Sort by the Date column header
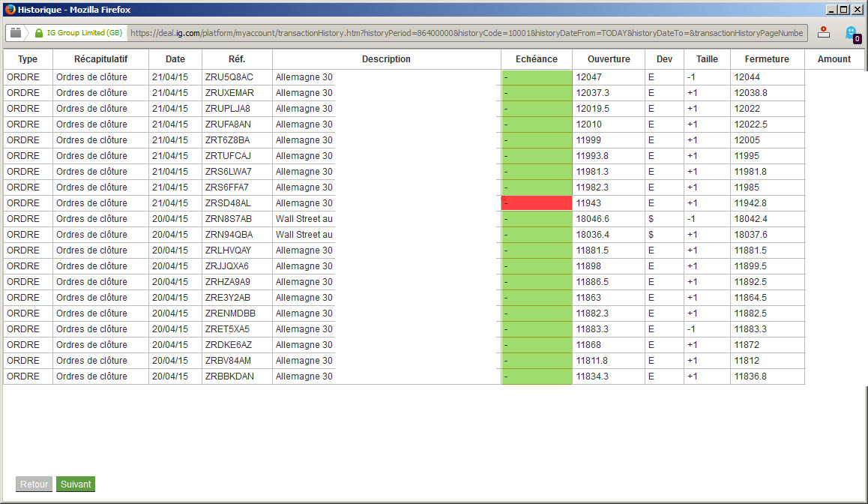Viewport: 868px width, 504px height. coord(175,59)
